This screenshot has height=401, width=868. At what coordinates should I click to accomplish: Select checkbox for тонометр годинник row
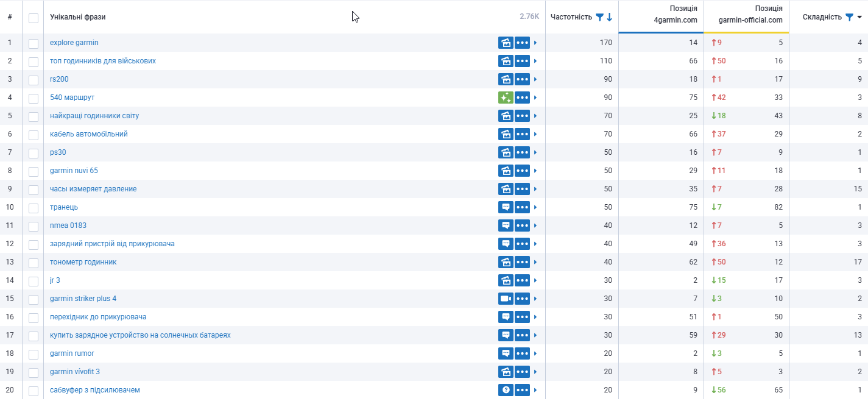click(34, 263)
